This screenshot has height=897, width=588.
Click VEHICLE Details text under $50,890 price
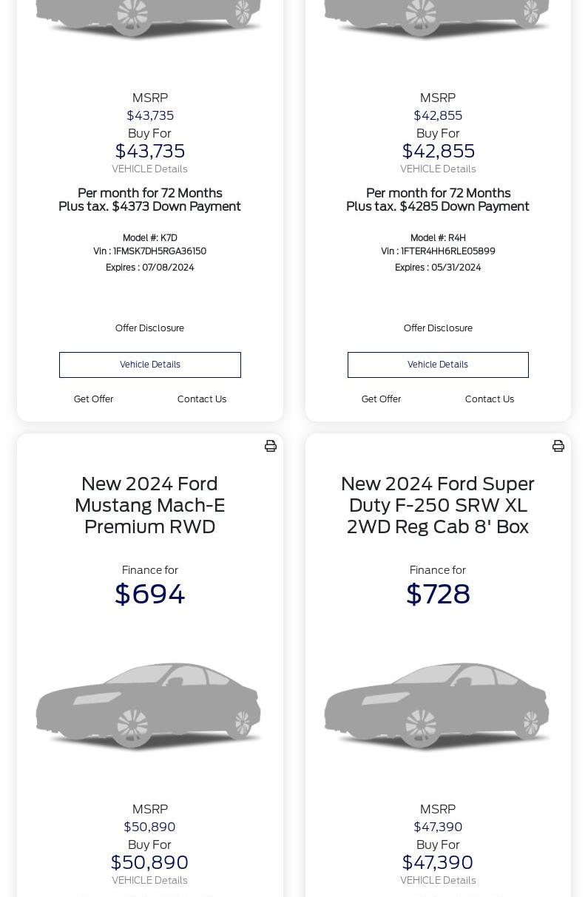[149, 881]
